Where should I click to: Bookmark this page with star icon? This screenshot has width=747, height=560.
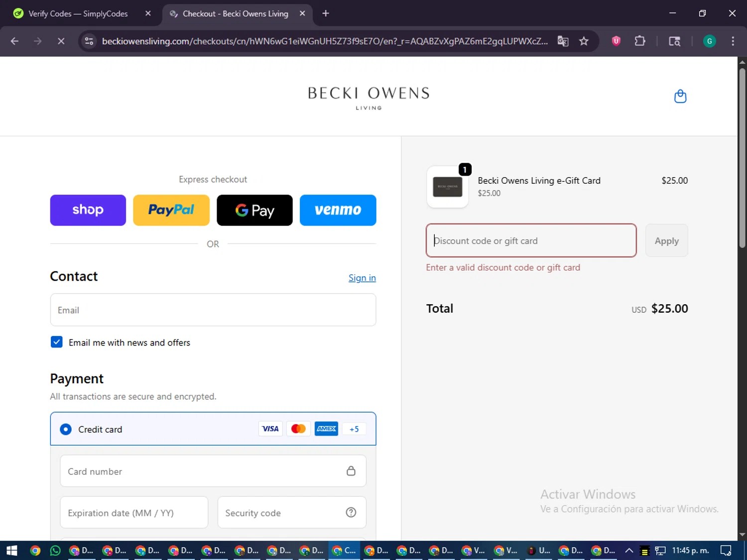tap(584, 41)
